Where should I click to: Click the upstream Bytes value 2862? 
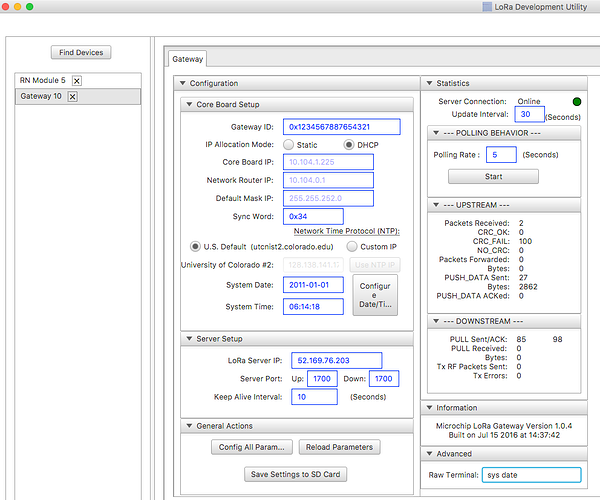(x=528, y=287)
